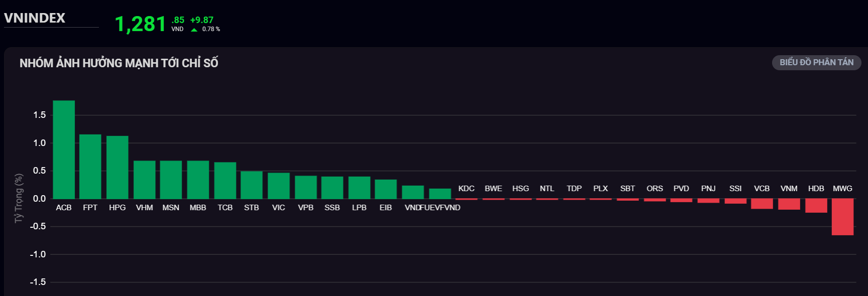The image size is (868, 296).
Task: Click the VPB ticker label
Action: point(306,208)
